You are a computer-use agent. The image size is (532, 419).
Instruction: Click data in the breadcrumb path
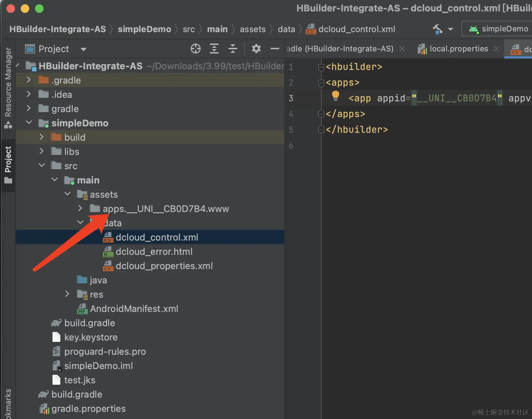287,29
